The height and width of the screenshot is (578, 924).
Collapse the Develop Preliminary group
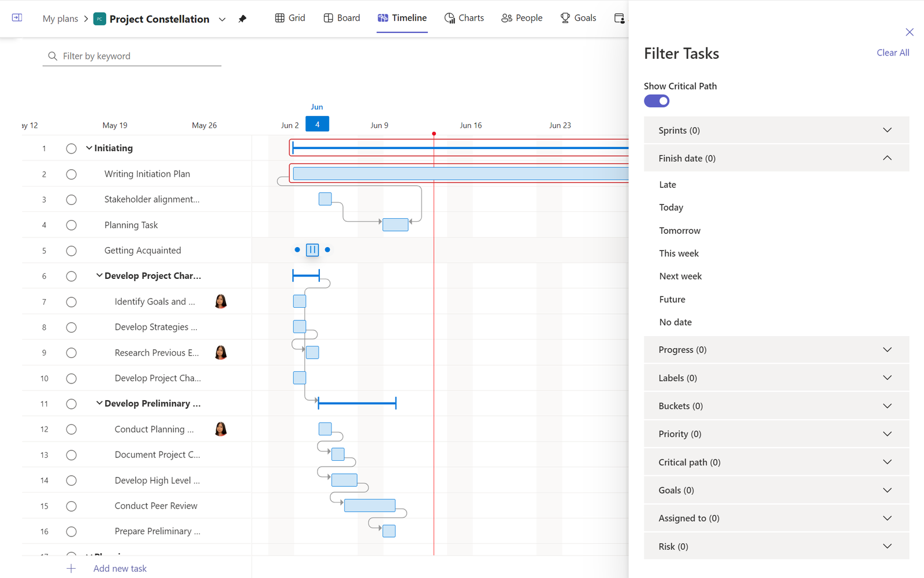click(x=99, y=404)
